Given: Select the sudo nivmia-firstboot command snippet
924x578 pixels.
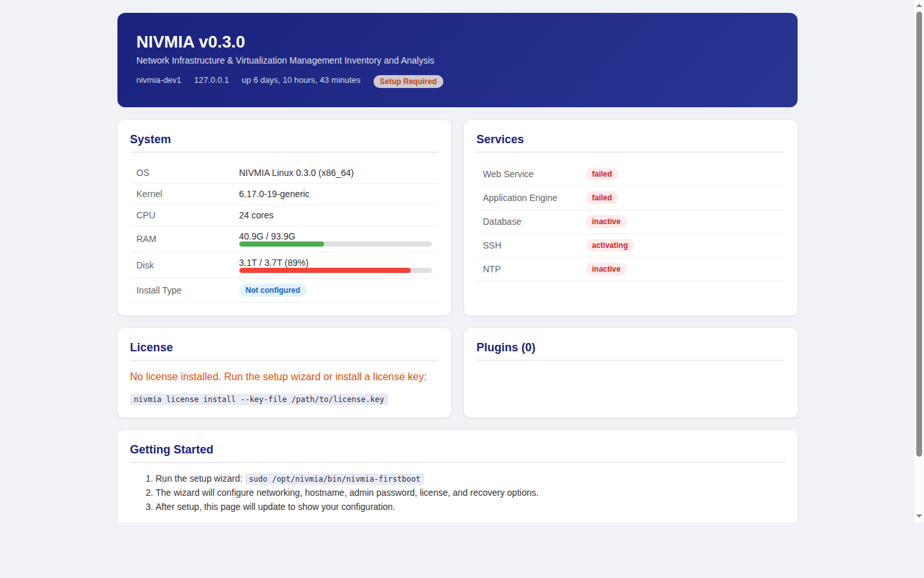Looking at the screenshot, I should click(334, 478).
